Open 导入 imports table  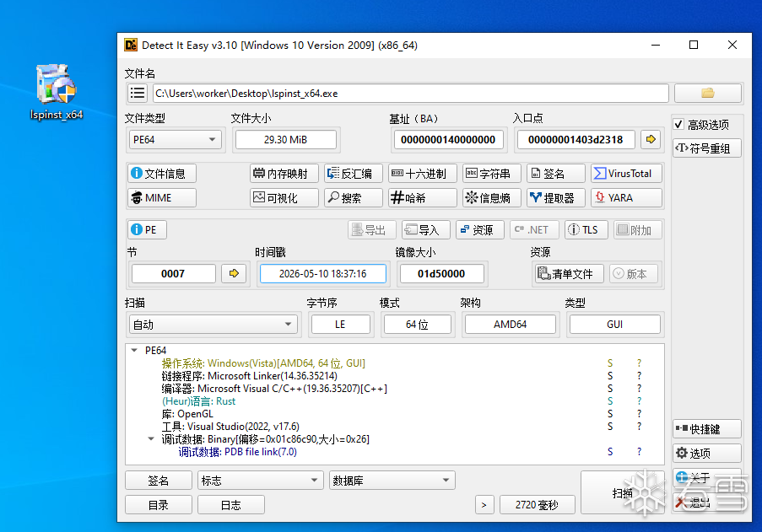425,229
